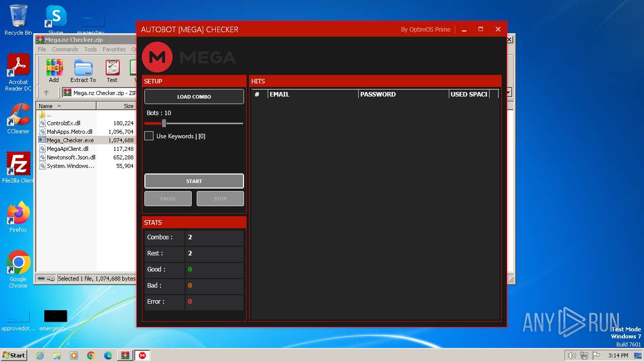Image resolution: width=644 pixels, height=362 pixels.
Task: Sort WinRAR list by Name column
Action: pyautogui.click(x=66, y=106)
